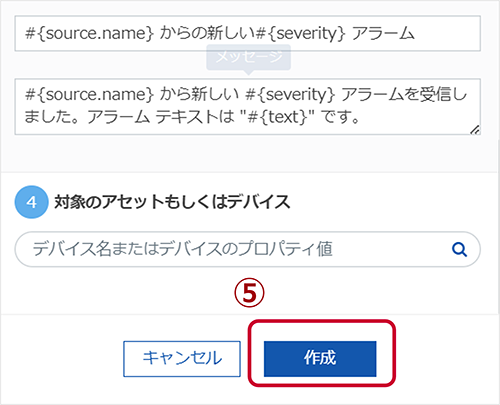Click テキストは text in the message body
The image size is (500, 405).
[x=195, y=117]
